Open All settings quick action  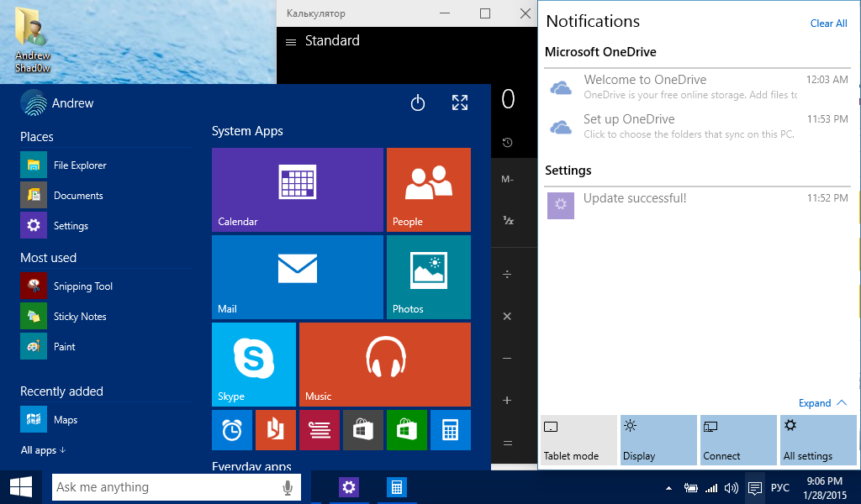point(818,440)
